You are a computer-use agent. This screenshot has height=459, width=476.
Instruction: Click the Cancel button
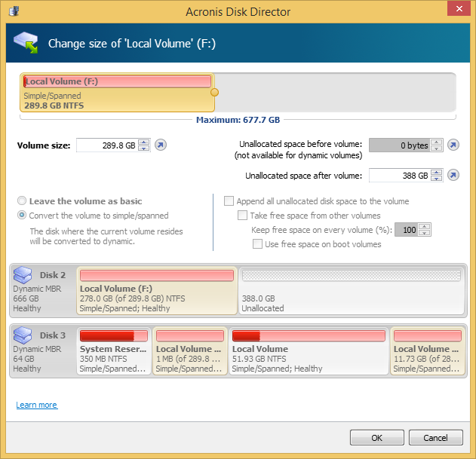click(x=435, y=437)
